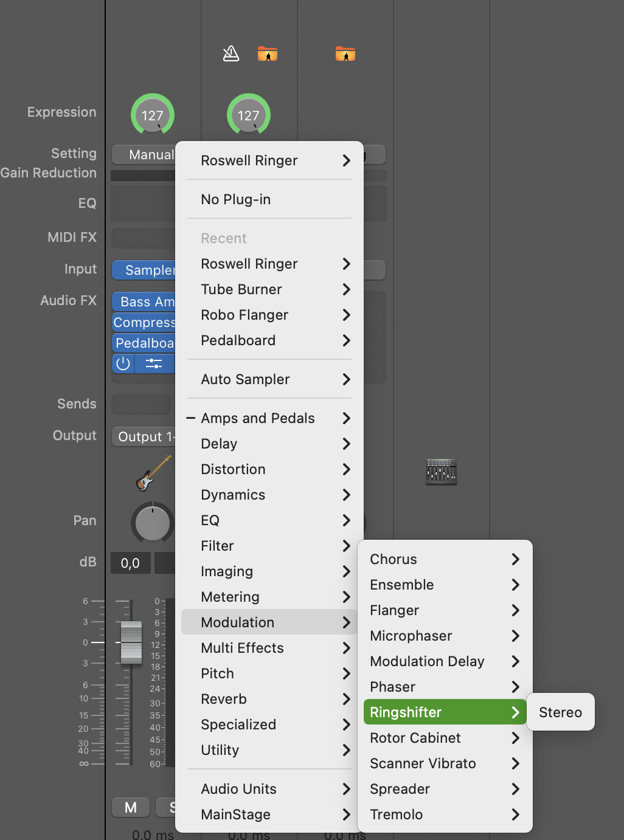Choose No Plug-in from the menu

(x=269, y=199)
